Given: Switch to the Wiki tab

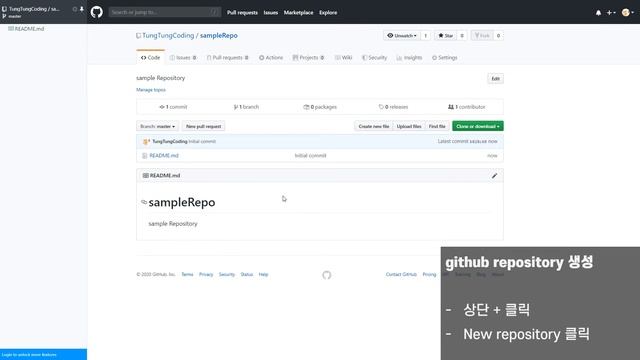Looking at the screenshot, I should (343, 58).
